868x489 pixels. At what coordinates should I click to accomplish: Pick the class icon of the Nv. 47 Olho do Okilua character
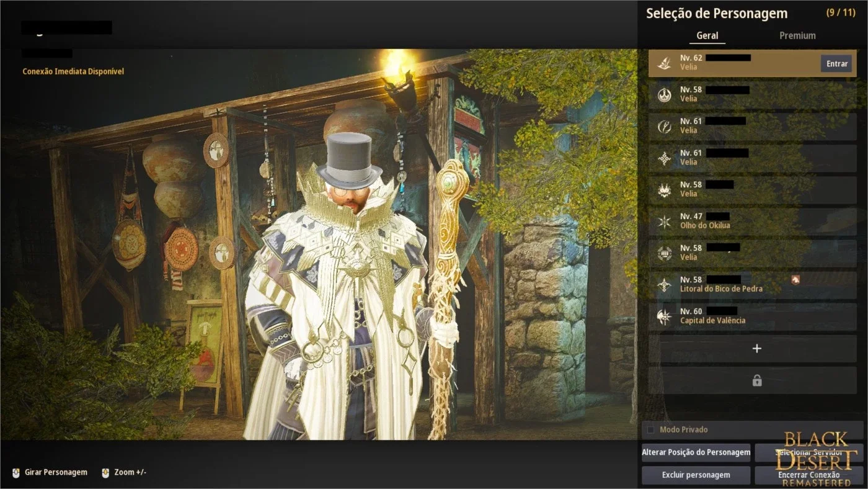664,222
